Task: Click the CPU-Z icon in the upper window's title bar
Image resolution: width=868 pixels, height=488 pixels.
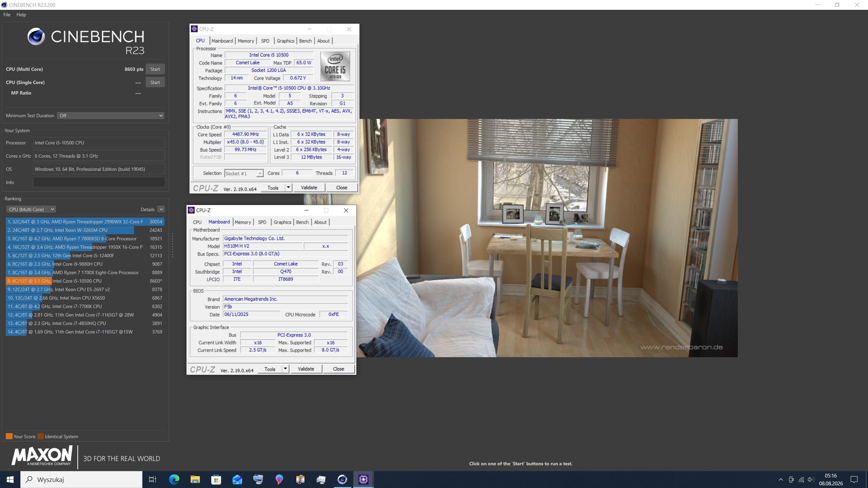Action: pyautogui.click(x=194, y=29)
